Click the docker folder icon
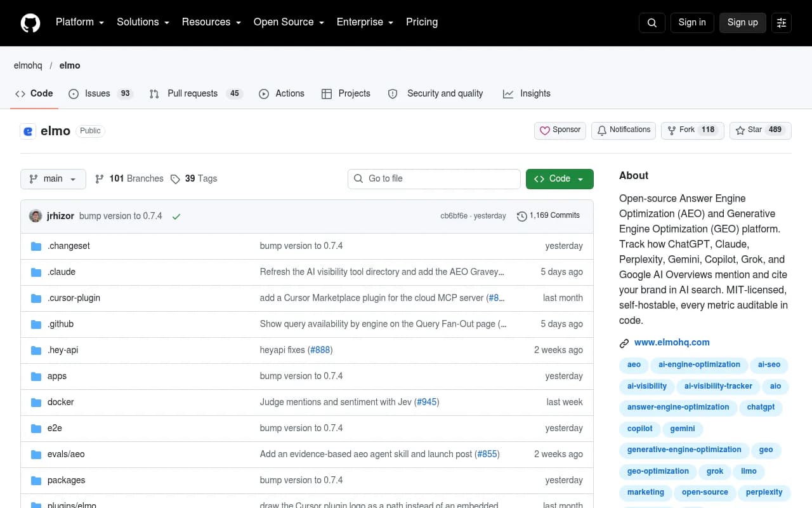Viewport: 812px width, 508px height. click(x=36, y=402)
